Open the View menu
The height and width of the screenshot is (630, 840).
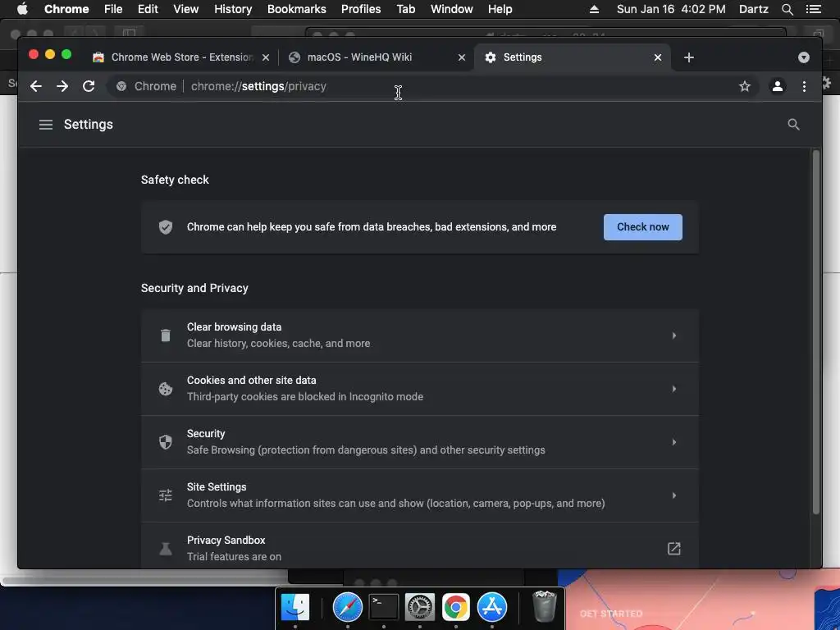186,9
